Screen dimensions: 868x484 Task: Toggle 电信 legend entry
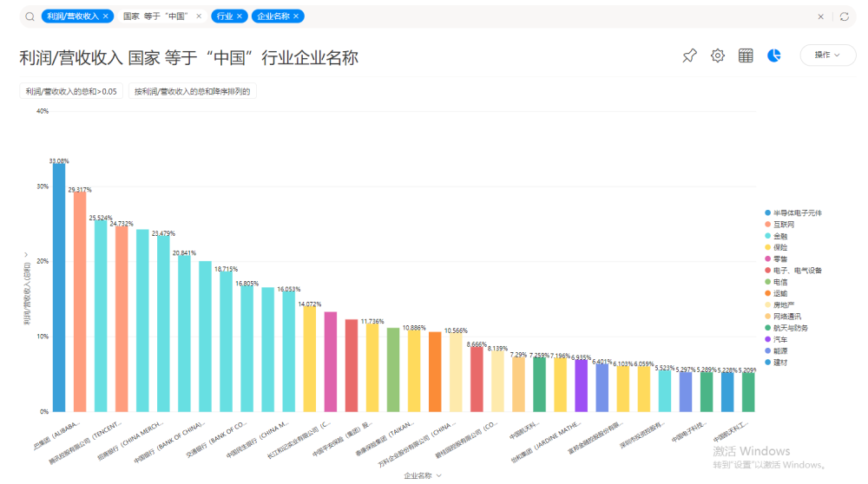776,282
